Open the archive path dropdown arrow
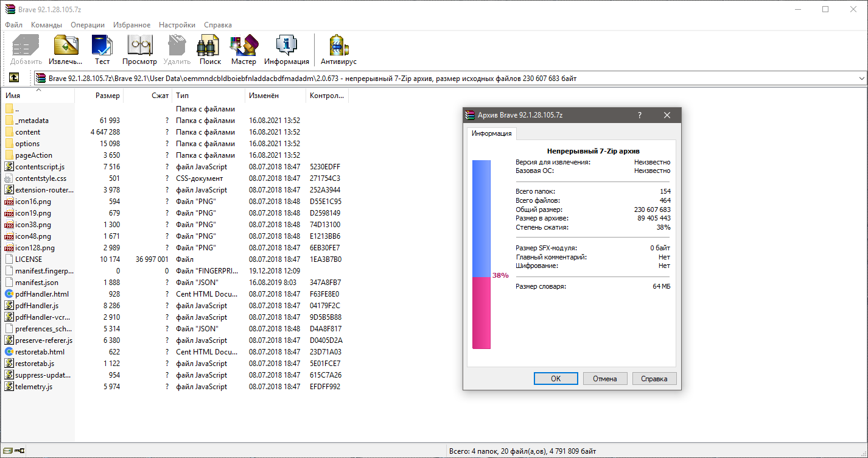Screen dimensions: 868x458 click(x=861, y=79)
